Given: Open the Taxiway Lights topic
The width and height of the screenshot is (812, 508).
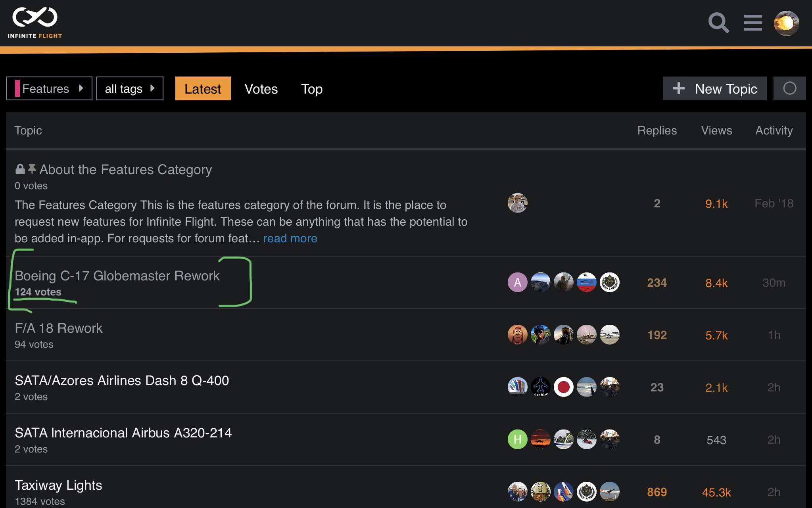Looking at the screenshot, I should 58,485.
